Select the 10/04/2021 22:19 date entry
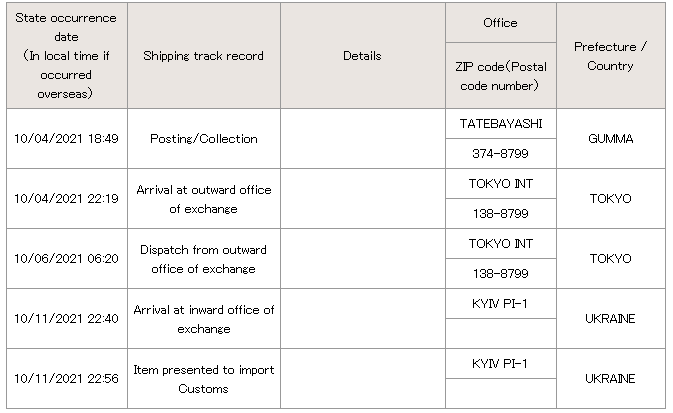 click(x=67, y=198)
